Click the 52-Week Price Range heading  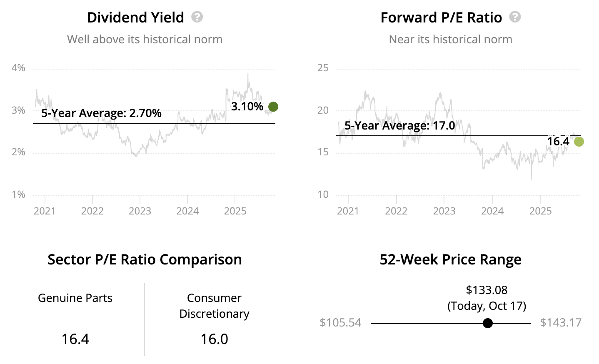[x=450, y=259]
